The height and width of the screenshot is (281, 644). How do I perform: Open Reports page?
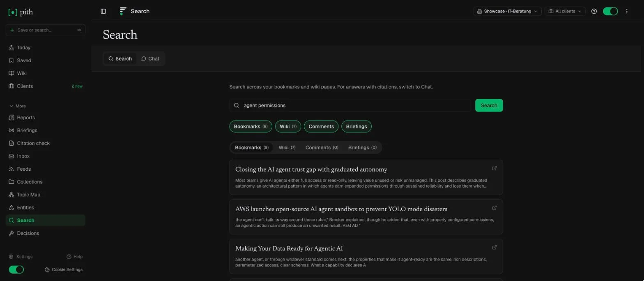pyautogui.click(x=46, y=118)
